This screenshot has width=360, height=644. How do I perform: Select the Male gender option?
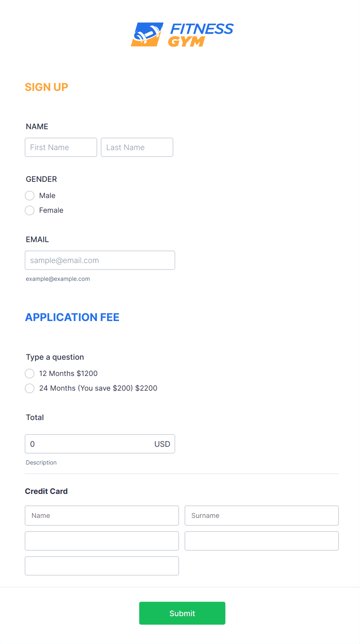(30, 196)
